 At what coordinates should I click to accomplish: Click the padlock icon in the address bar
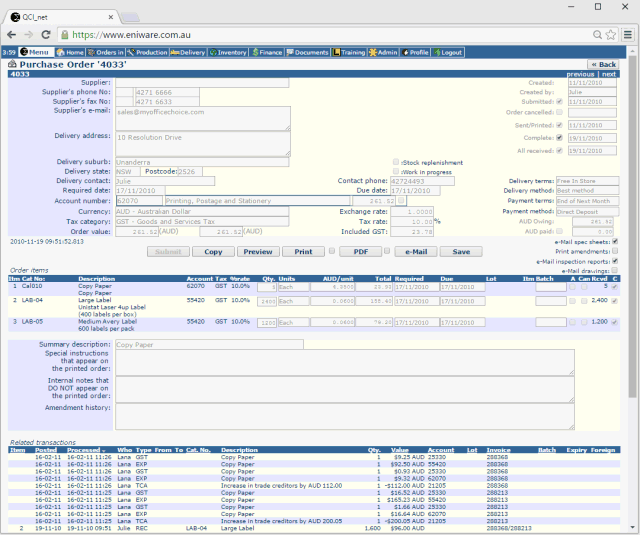[x=64, y=35]
